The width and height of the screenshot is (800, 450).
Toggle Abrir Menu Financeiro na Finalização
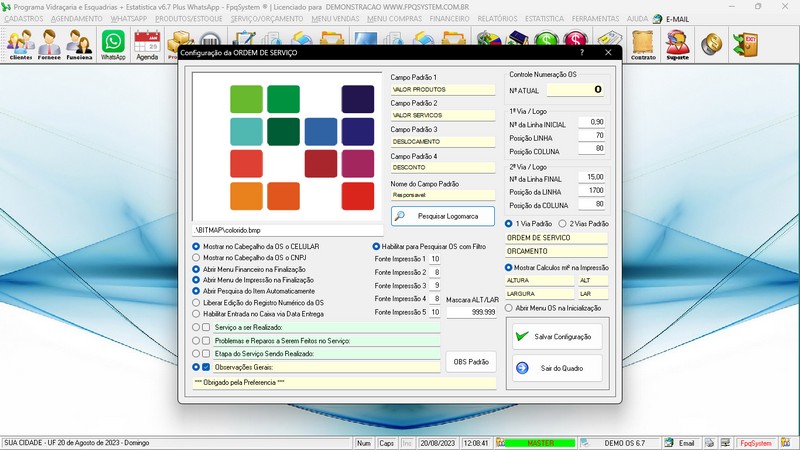pyautogui.click(x=196, y=269)
